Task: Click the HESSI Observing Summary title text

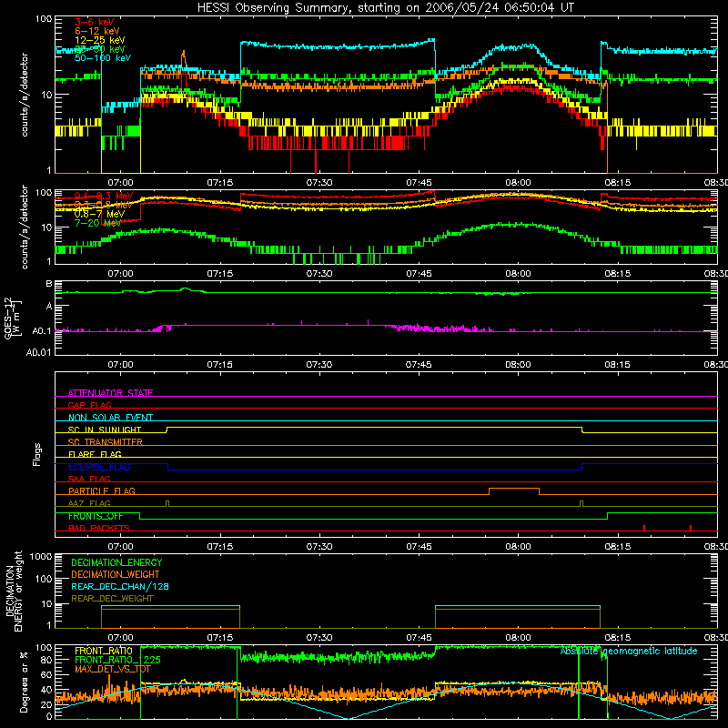Action: 385,8
